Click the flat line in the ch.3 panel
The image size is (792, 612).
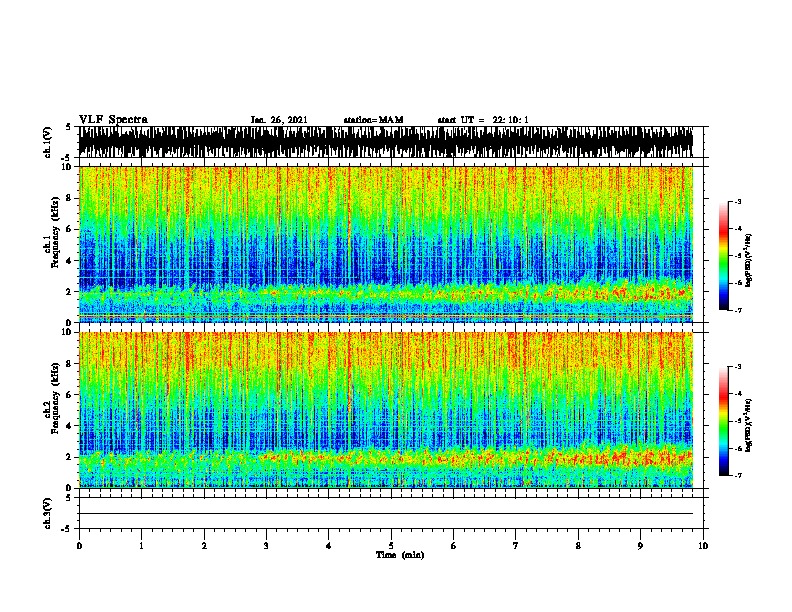(x=386, y=514)
